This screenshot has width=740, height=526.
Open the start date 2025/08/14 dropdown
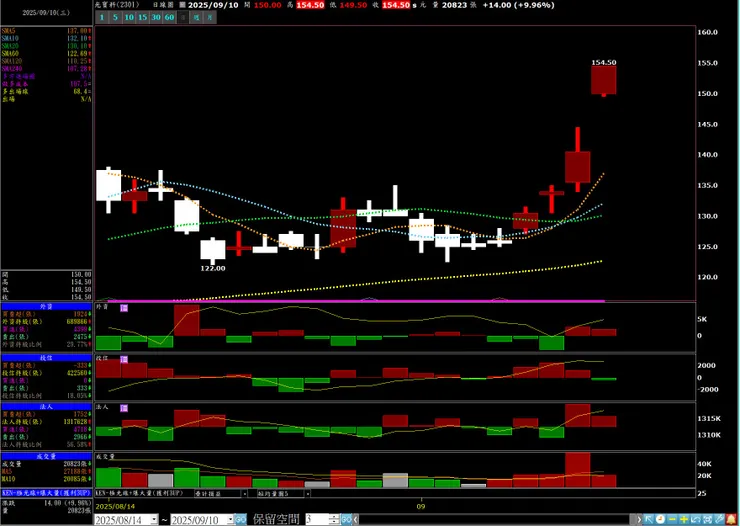[154, 519]
